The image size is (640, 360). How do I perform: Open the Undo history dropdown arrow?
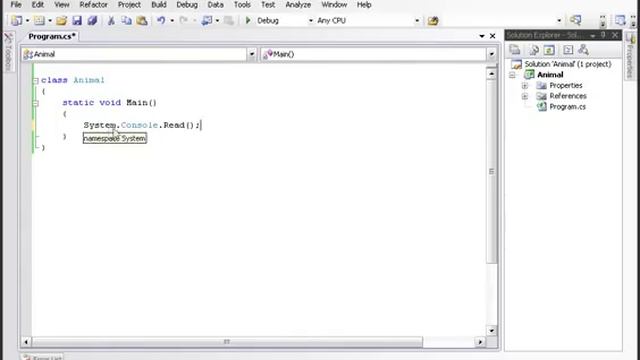point(172,20)
